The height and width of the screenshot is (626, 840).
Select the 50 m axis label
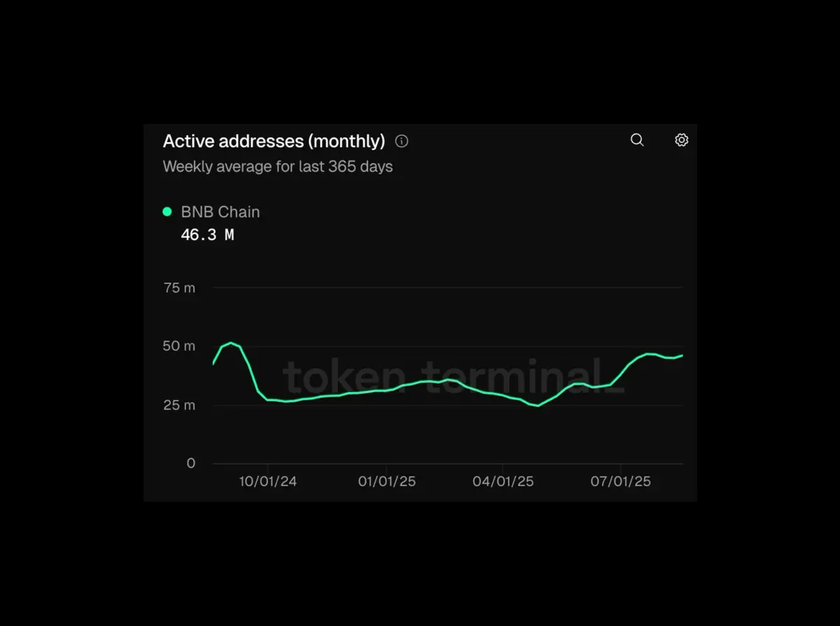point(179,347)
